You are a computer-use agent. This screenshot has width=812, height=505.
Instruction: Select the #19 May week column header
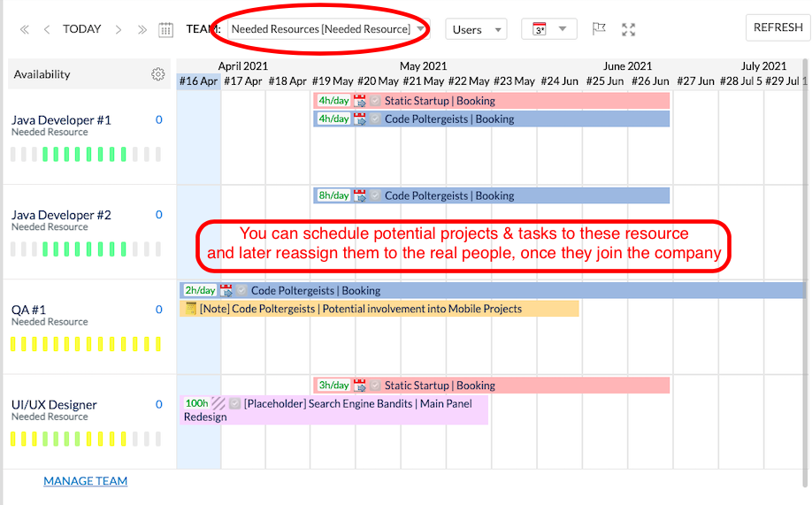pos(333,81)
